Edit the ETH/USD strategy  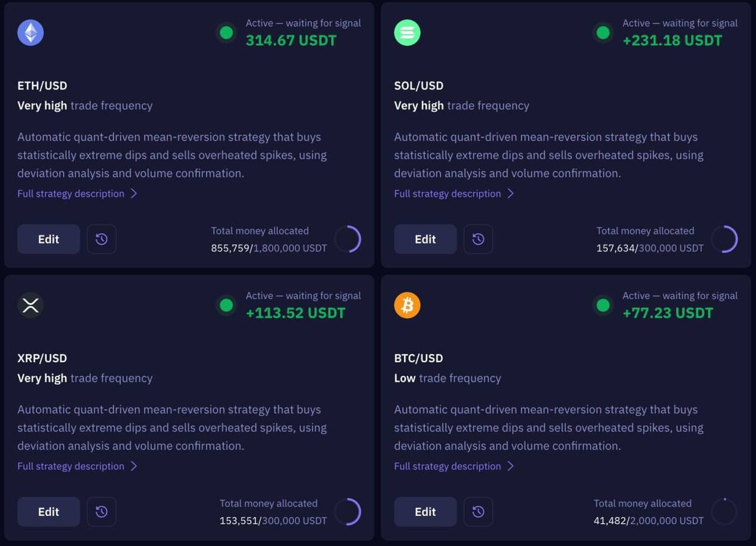tap(49, 239)
